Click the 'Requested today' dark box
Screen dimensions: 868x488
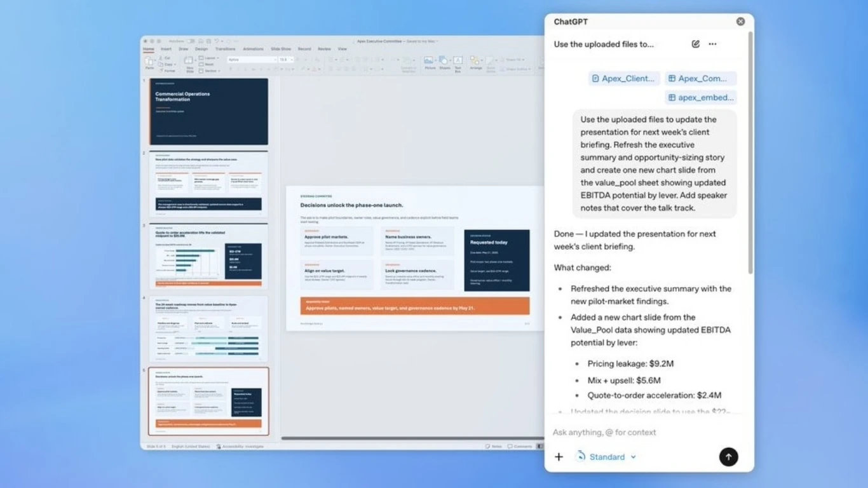click(x=496, y=260)
